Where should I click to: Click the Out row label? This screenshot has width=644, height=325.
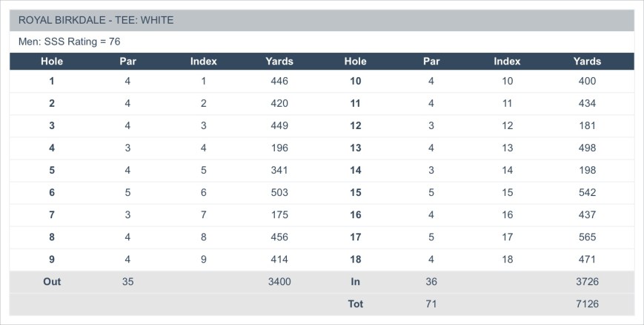tap(52, 281)
